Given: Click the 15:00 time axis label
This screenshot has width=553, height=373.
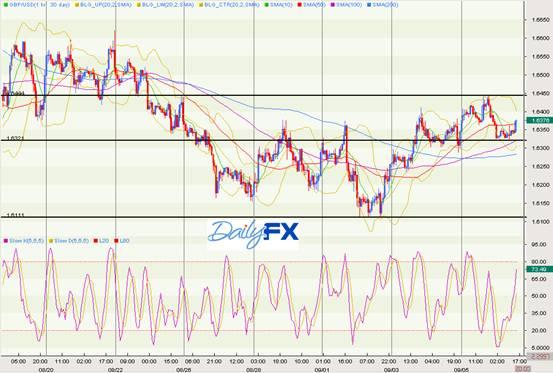Looking at the screenshot, I should coord(171,361).
